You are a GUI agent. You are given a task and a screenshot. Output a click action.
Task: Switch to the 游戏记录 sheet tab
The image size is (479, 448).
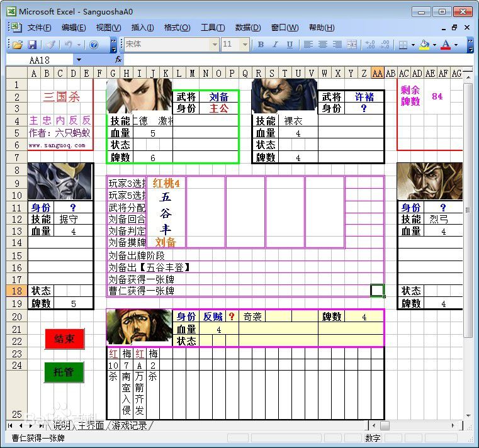coord(129,426)
